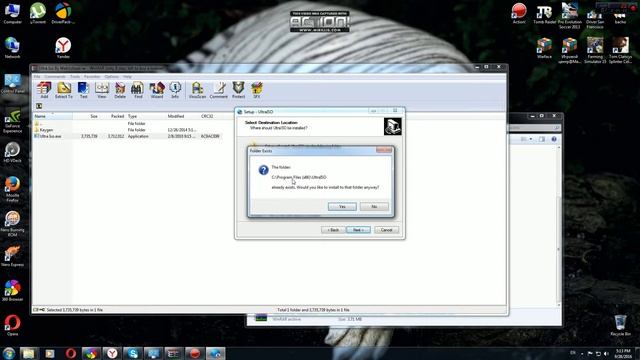
Task: Open the Wizard tool in WinRAR
Action: coord(157,90)
